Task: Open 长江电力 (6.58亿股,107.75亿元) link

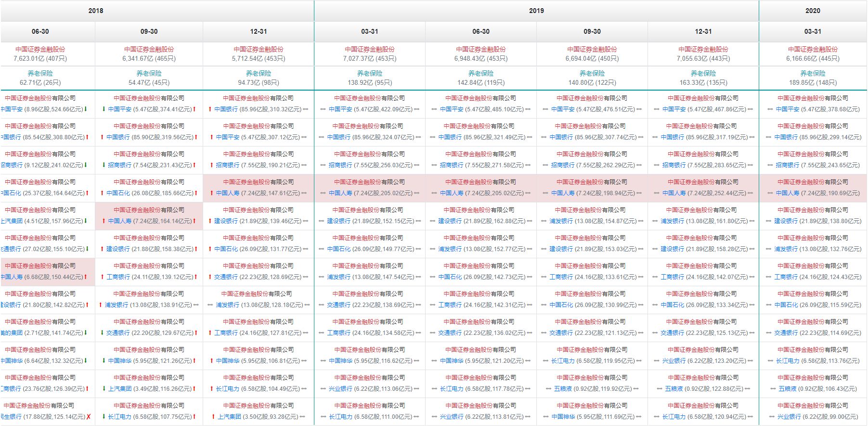Action: pyautogui.click(x=119, y=417)
